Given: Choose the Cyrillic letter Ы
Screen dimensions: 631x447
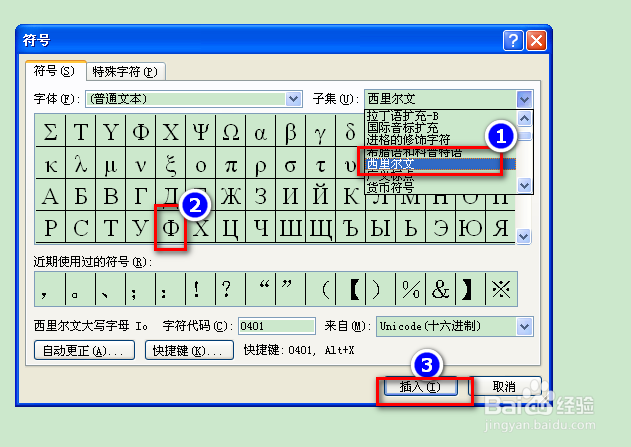Looking at the screenshot, I should 381,227.
